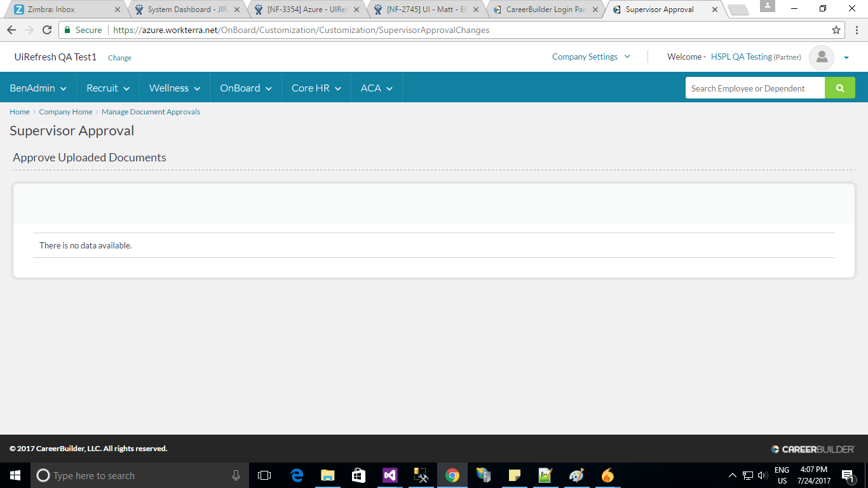Viewport: 868px width, 488px height.
Task: Open Microsoft Edge from the taskbar
Action: 297,475
